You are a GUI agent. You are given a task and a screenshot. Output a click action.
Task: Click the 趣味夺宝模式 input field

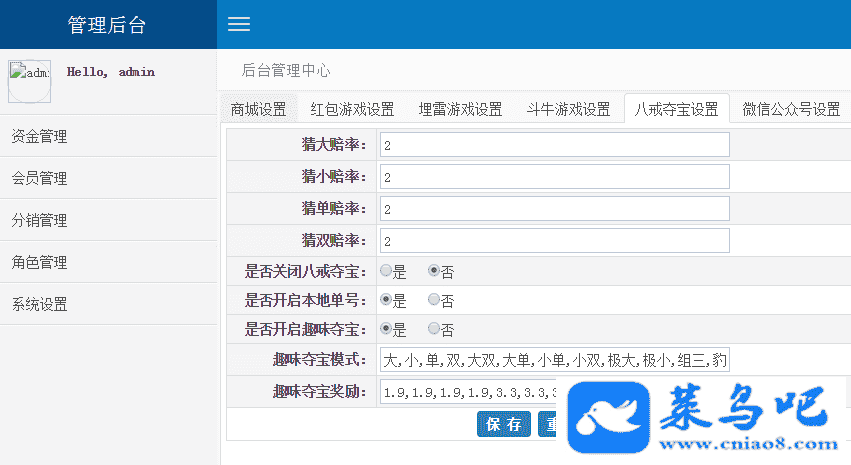[554, 359]
